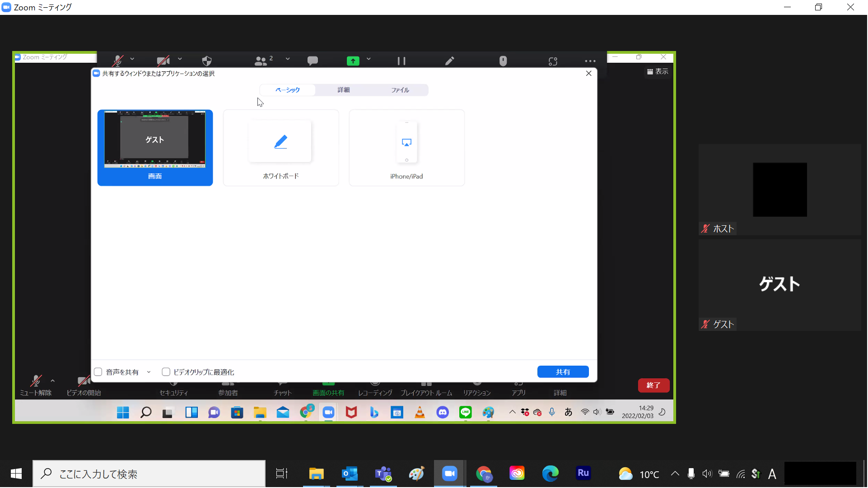Image resolution: width=868 pixels, height=488 pixels.
Task: Click the green share screen arrow icon
Action: [353, 60]
